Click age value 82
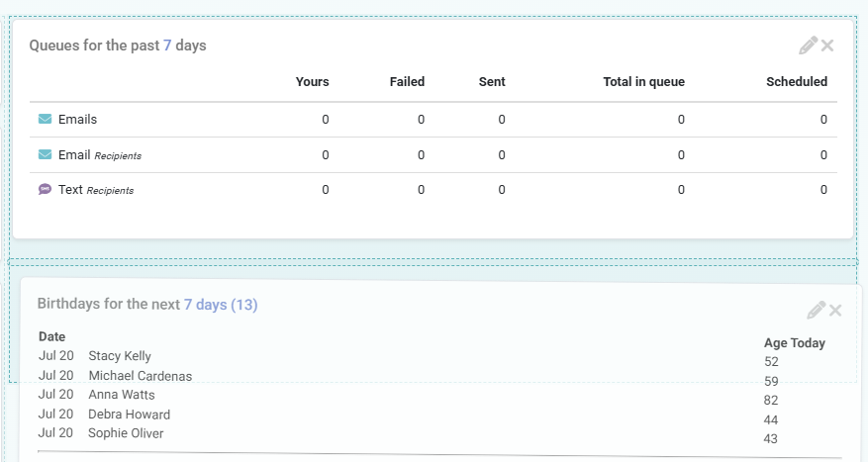The image size is (868, 462). click(771, 401)
